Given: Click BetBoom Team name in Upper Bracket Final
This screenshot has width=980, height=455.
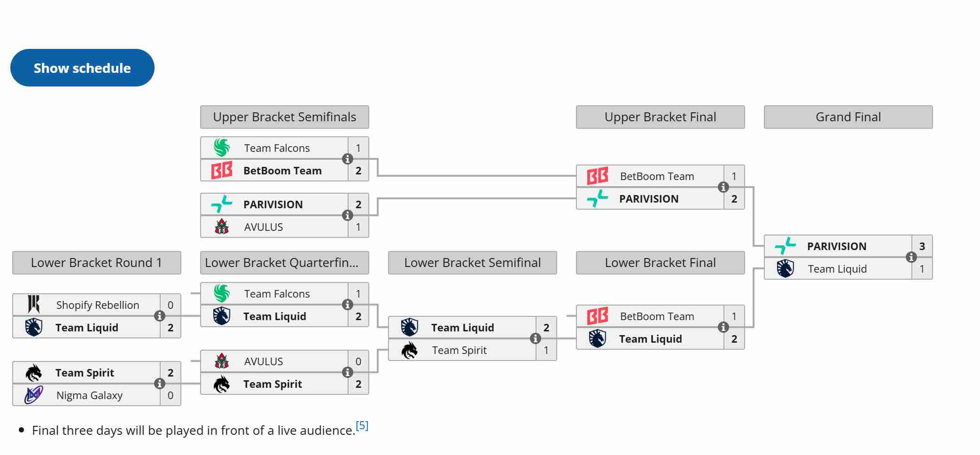Looking at the screenshot, I should click(656, 176).
